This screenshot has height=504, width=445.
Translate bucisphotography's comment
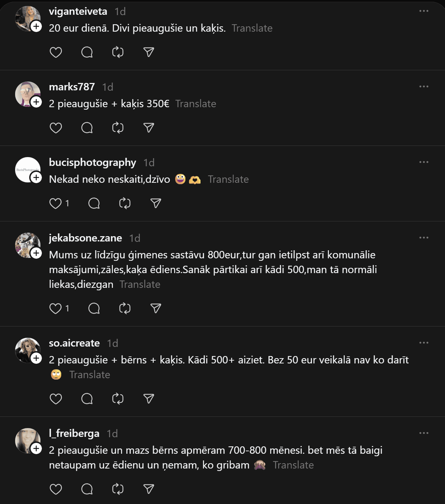pyautogui.click(x=228, y=179)
